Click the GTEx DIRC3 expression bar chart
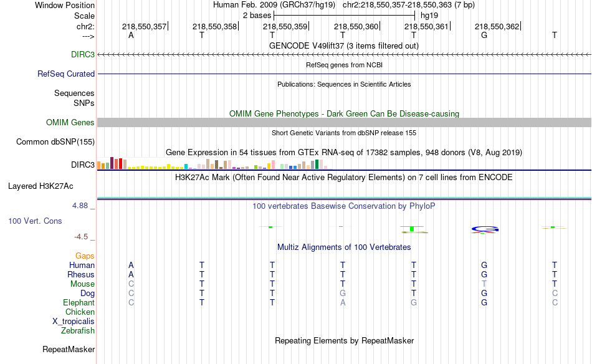 click(214, 163)
